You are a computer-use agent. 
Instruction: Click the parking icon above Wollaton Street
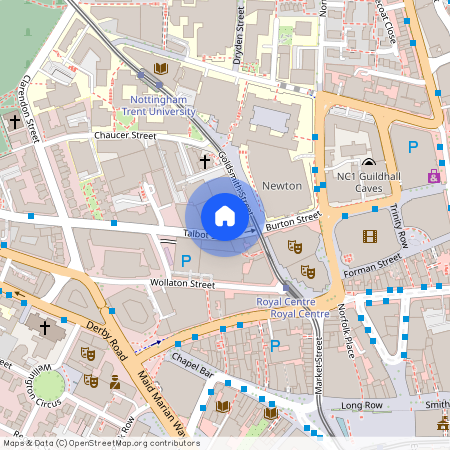(186, 261)
